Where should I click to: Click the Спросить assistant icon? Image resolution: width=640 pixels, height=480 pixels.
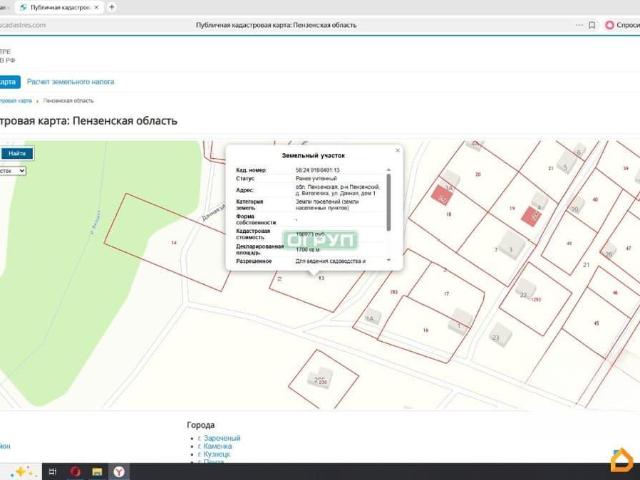(x=609, y=25)
